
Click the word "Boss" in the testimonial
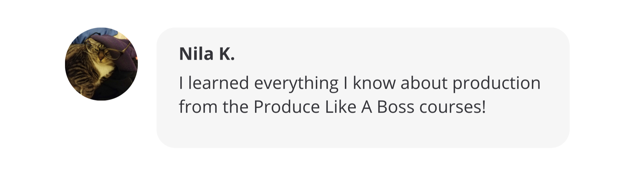click(395, 107)
